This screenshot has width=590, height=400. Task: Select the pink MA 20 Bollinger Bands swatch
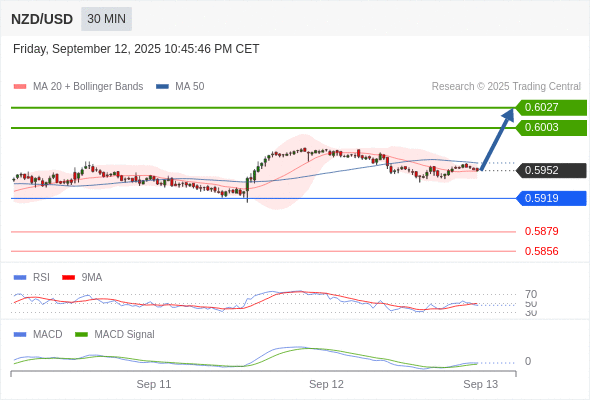(20, 87)
